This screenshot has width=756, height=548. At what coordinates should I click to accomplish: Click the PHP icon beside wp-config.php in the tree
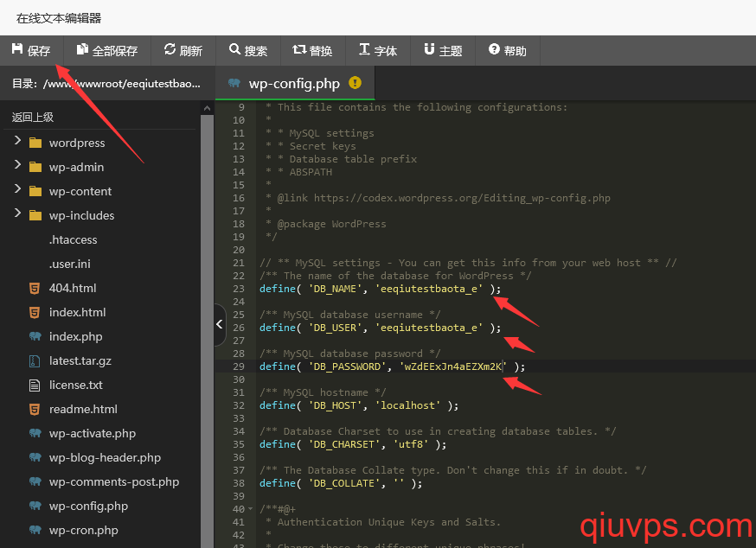(35, 506)
